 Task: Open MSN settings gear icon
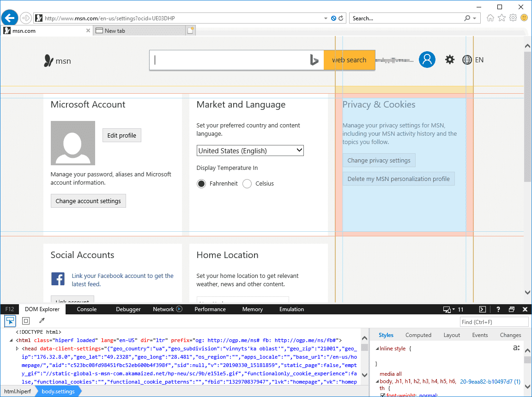450,60
